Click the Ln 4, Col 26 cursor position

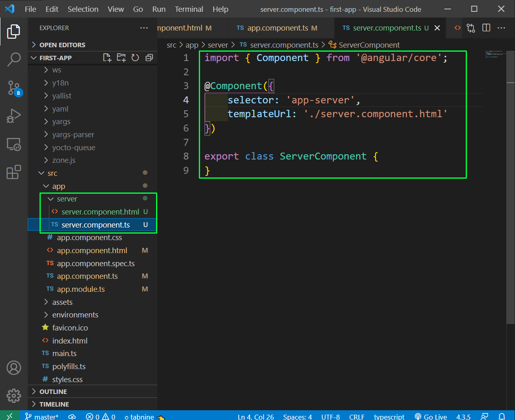tap(256, 416)
